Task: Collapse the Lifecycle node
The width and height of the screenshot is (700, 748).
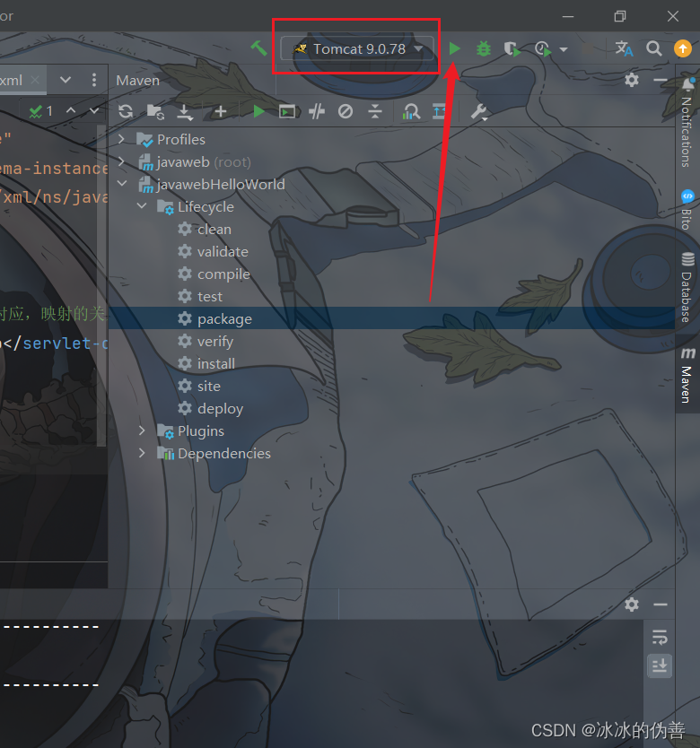Action: 142,206
